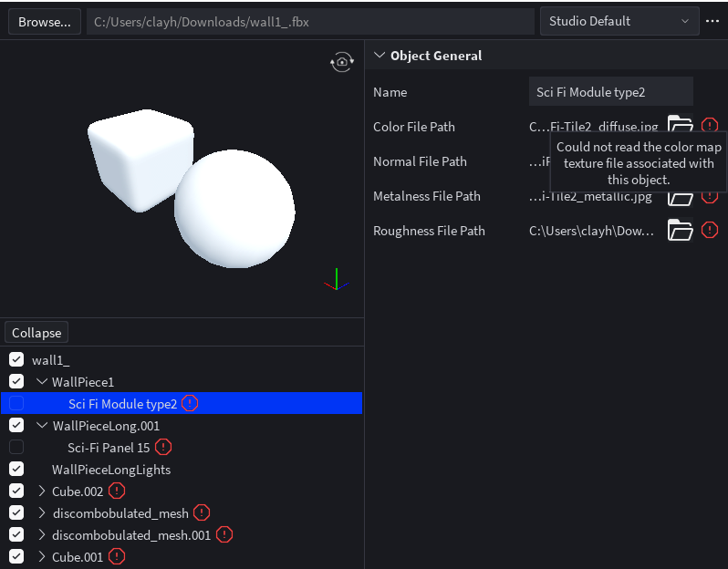This screenshot has height=569, width=728.
Task: Click the Collapse button above the tree
Action: 36,332
